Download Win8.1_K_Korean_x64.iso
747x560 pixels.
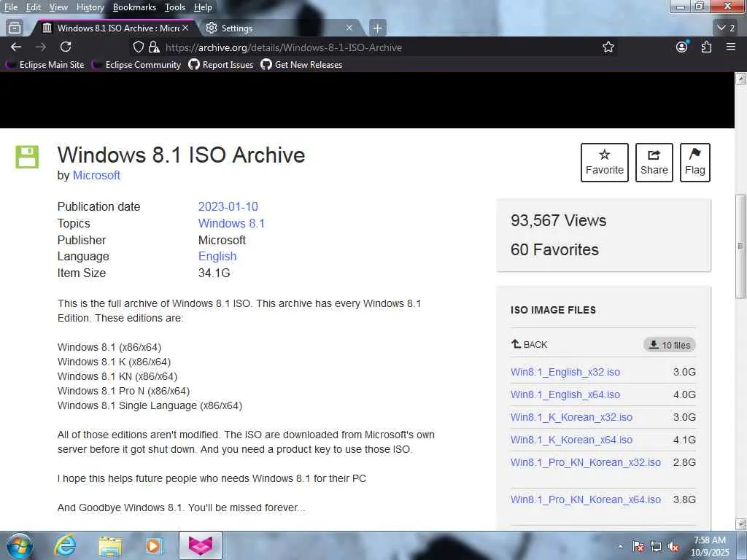[x=571, y=440]
